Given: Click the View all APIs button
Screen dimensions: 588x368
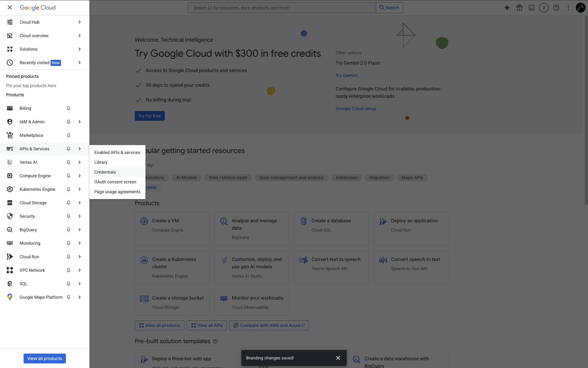Looking at the screenshot, I should (x=207, y=325).
